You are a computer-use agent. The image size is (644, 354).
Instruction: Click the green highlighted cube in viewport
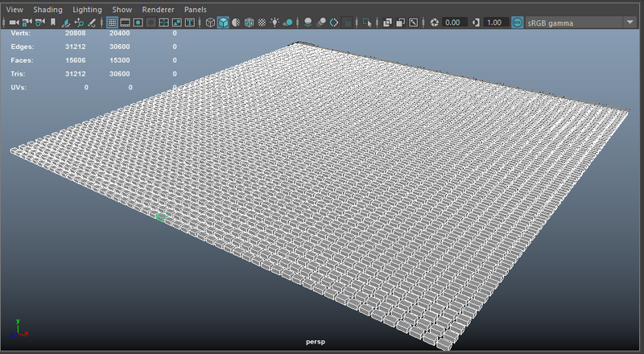coord(162,217)
